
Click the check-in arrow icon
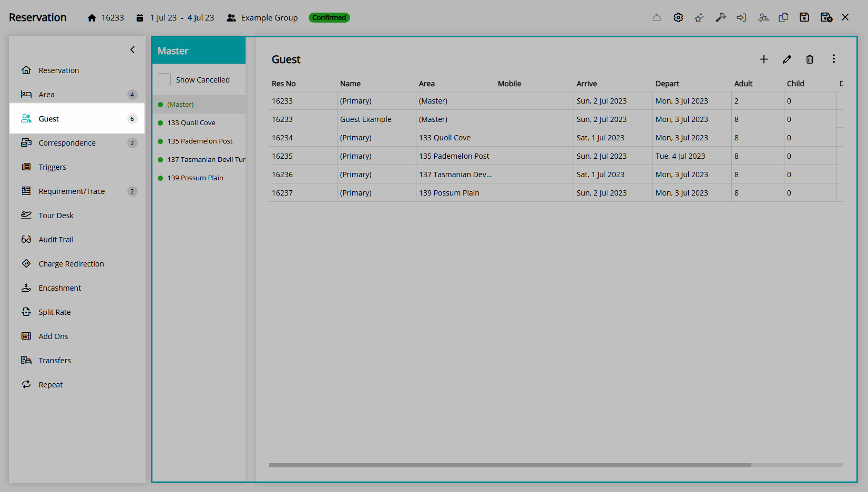point(741,17)
